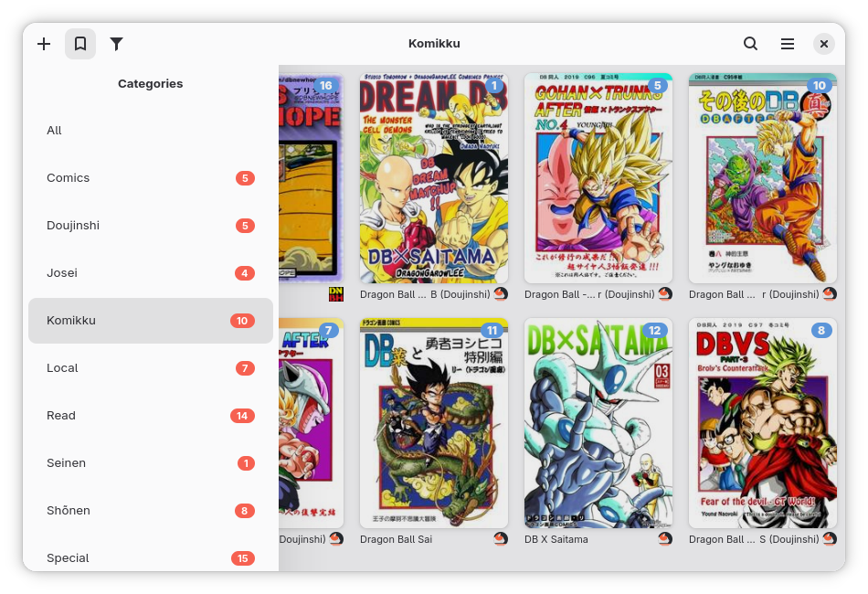Click the unread badge 11 on Dragon Ball Sai

tap(492, 331)
